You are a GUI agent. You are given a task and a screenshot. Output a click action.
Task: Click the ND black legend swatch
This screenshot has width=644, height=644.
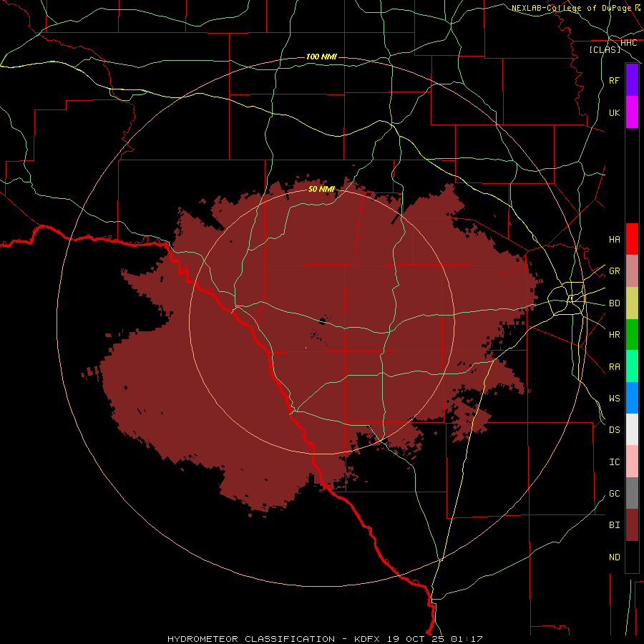632,557
